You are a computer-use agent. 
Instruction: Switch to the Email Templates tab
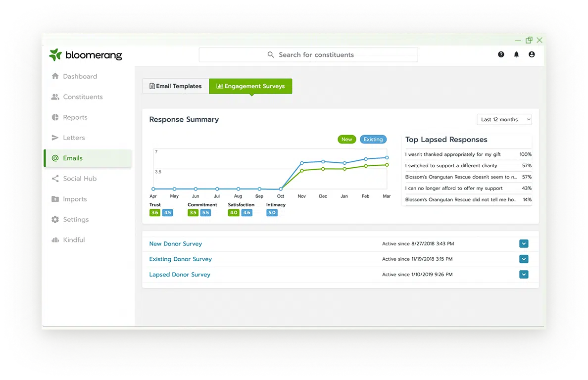pos(176,86)
